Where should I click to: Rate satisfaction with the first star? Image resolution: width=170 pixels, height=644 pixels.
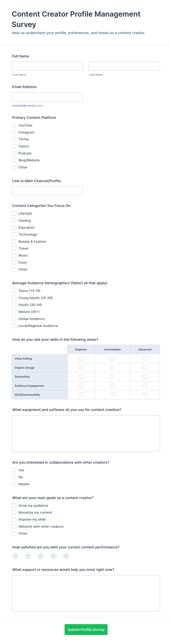click(x=15, y=556)
